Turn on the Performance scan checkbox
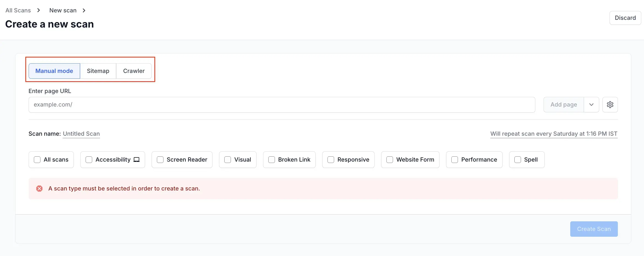The width and height of the screenshot is (644, 256). click(x=455, y=160)
